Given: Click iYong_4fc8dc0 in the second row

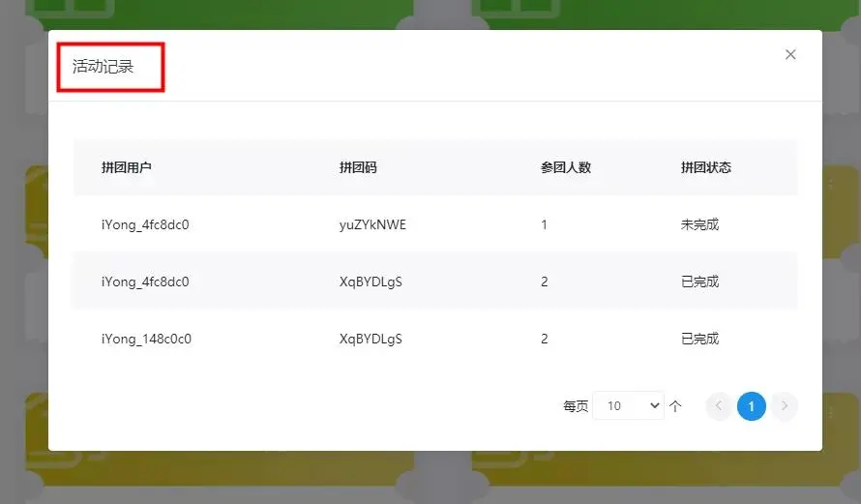Looking at the screenshot, I should pyautogui.click(x=145, y=282).
